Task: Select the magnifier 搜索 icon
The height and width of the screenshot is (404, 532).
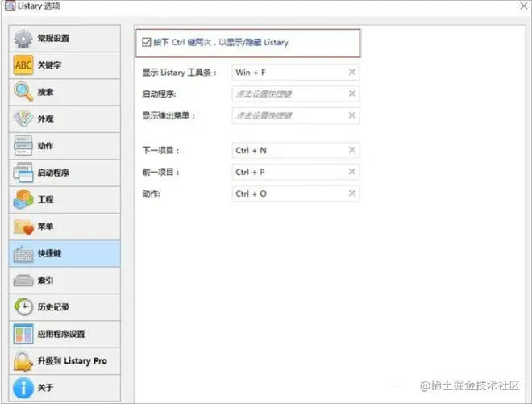Action: pos(23,92)
